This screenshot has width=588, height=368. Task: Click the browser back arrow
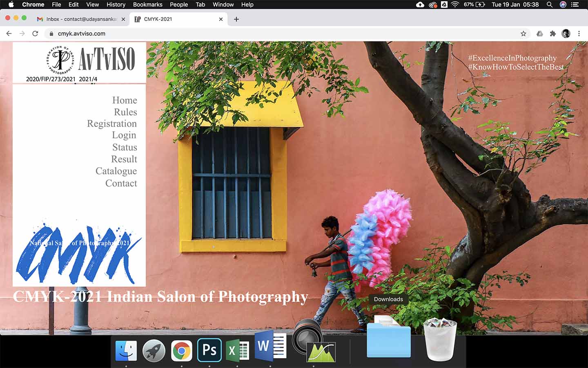click(9, 34)
